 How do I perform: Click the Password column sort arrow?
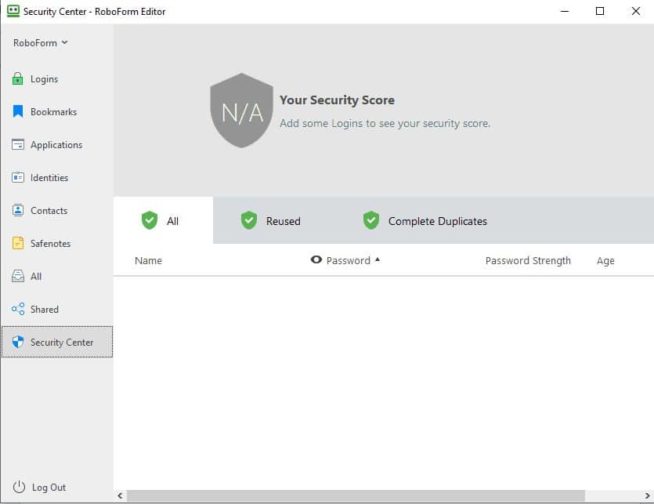point(377,259)
